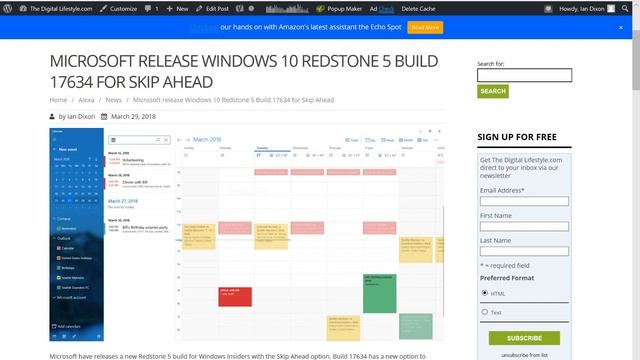Click Edit Post in admin bar

click(212, 9)
